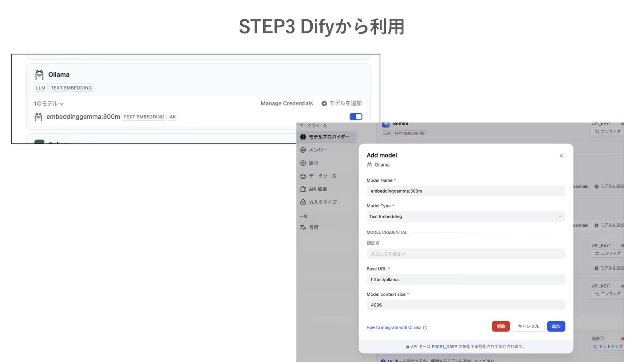Click the Model Name input field
Screen dimensions: 644x362
(466, 191)
